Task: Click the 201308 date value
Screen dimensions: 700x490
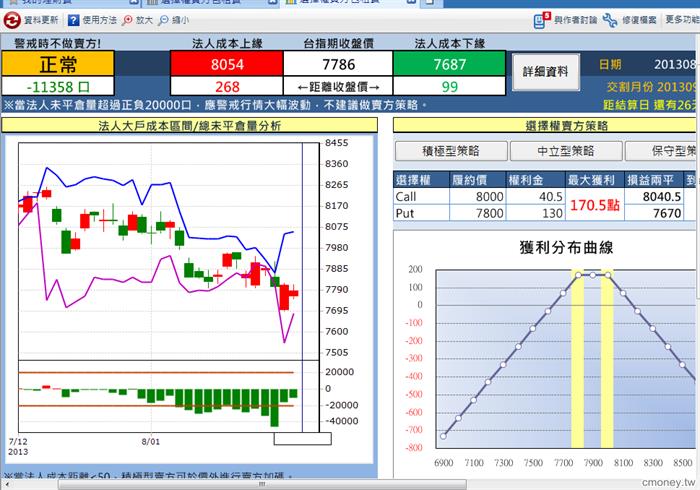Action: (676, 65)
